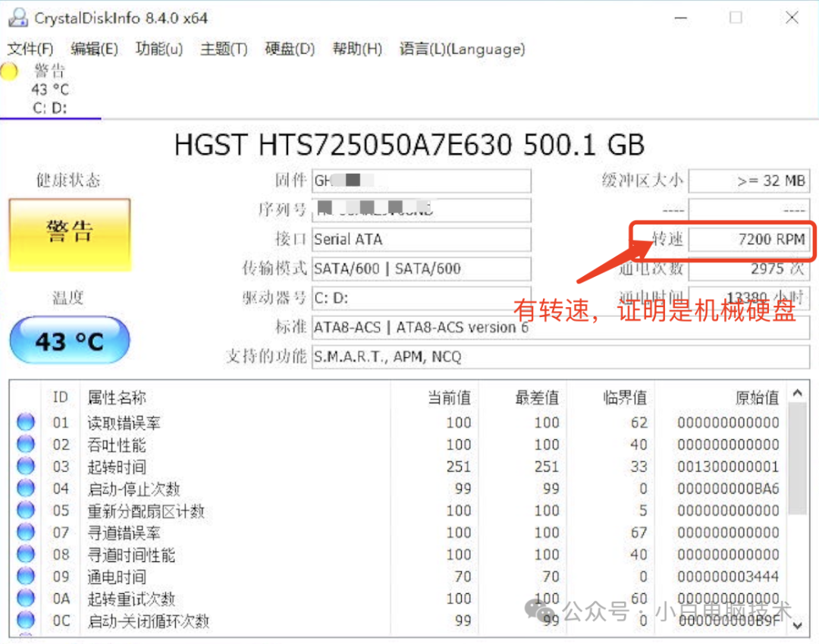
Task: Click the blue status icon for attribute 02
Action: tap(26, 444)
